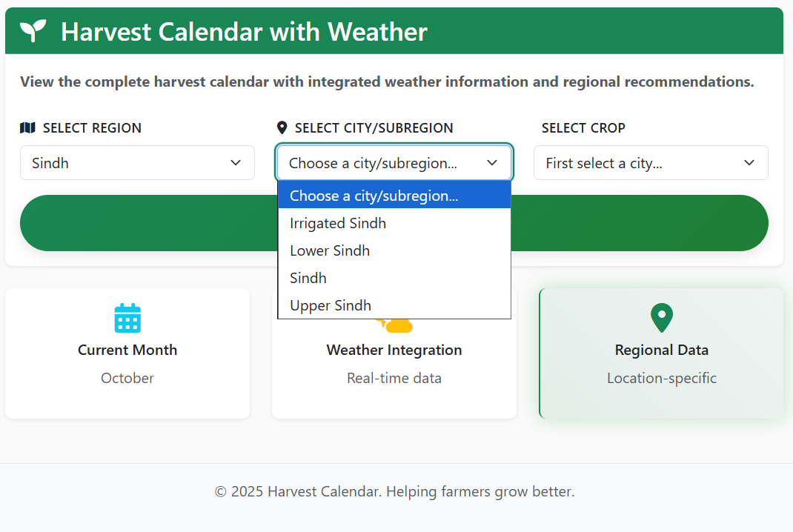Open the Select Crop dropdown
This screenshot has height=532, width=793.
pos(651,163)
